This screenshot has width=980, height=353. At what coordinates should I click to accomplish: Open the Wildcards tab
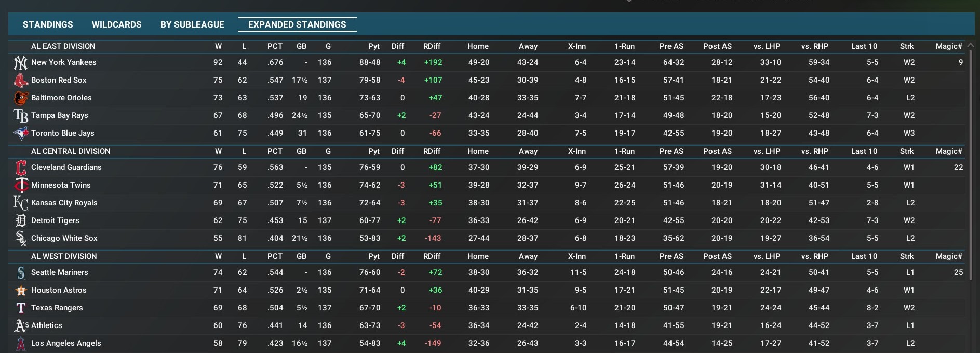pos(116,24)
